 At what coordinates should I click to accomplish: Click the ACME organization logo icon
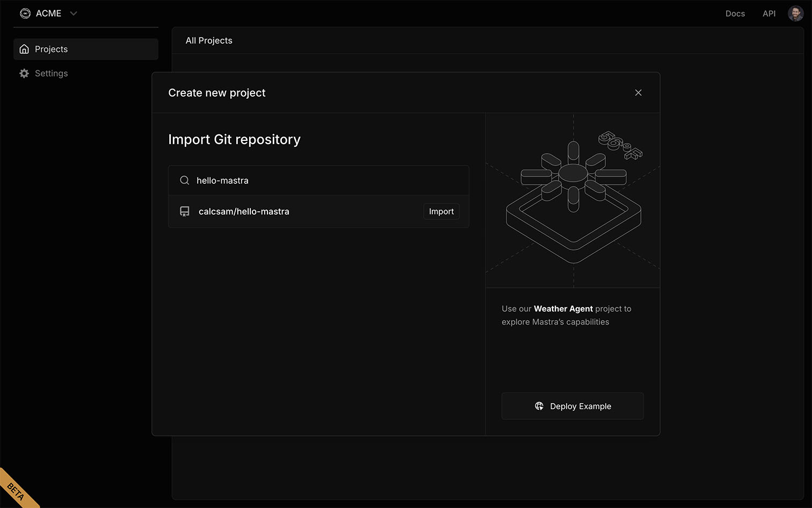pyautogui.click(x=25, y=13)
